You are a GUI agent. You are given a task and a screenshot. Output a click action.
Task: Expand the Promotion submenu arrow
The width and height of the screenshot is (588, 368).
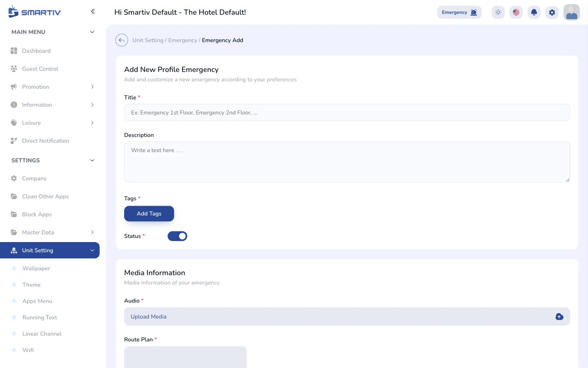[x=92, y=87]
